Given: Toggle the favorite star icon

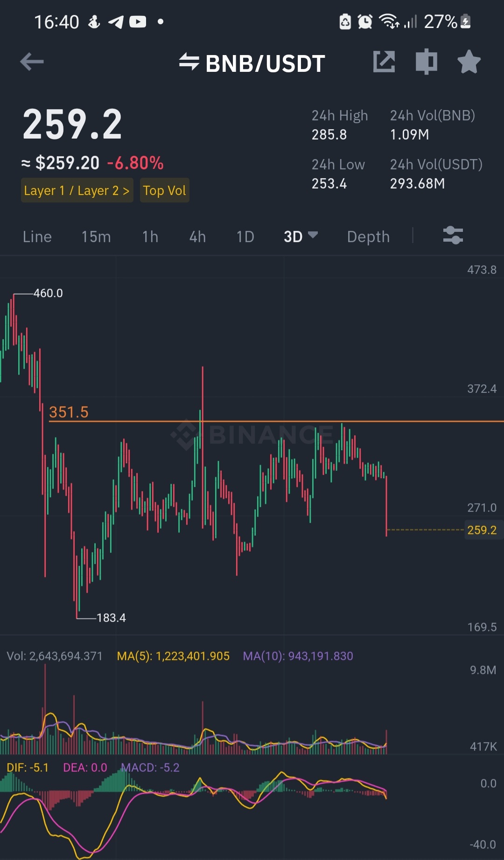Looking at the screenshot, I should coord(469,62).
